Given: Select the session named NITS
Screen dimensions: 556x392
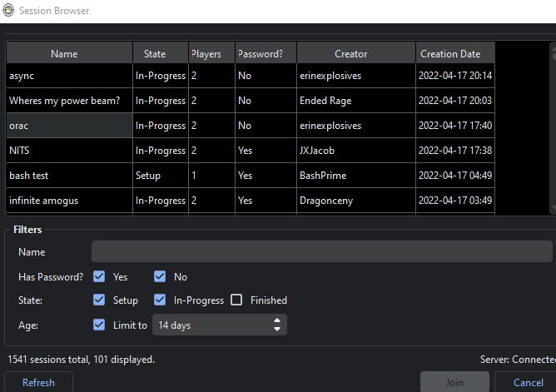Looking at the screenshot, I should [x=70, y=151].
